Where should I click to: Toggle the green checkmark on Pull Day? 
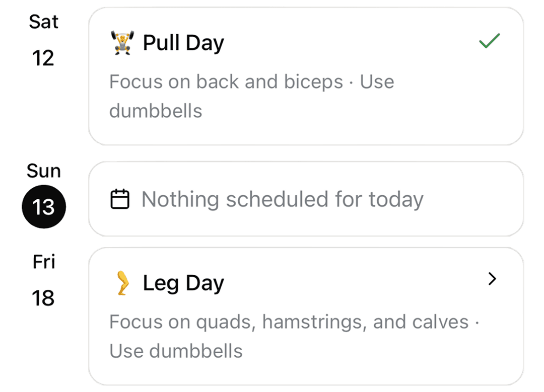(489, 41)
